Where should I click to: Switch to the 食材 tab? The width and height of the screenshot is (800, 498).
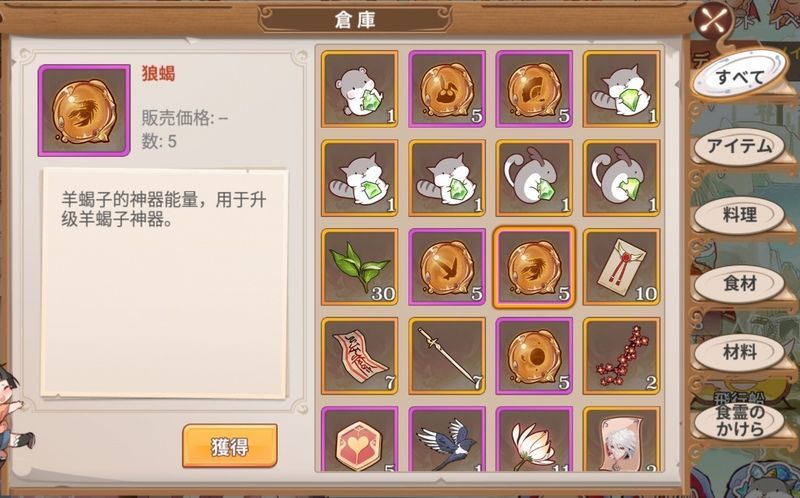739,284
